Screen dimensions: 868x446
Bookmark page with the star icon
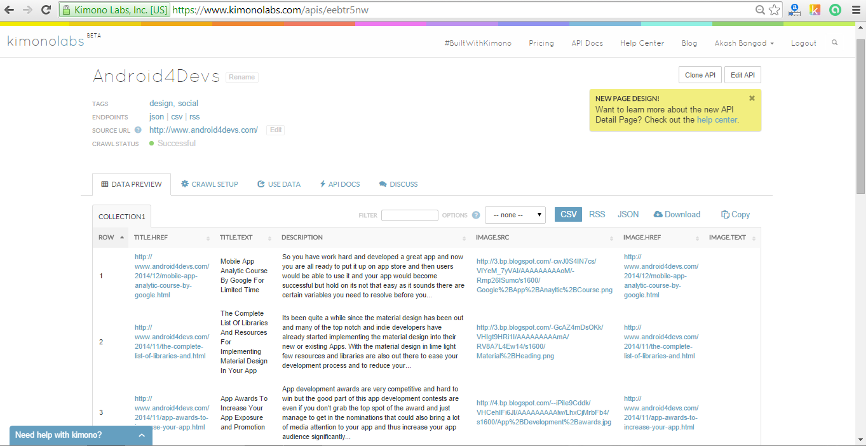[774, 10]
